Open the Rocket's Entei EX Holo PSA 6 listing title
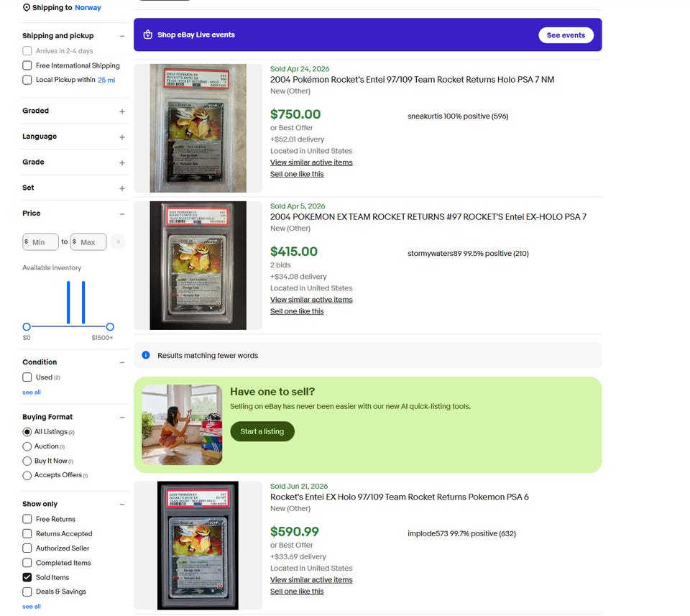690x616 pixels. click(400, 497)
